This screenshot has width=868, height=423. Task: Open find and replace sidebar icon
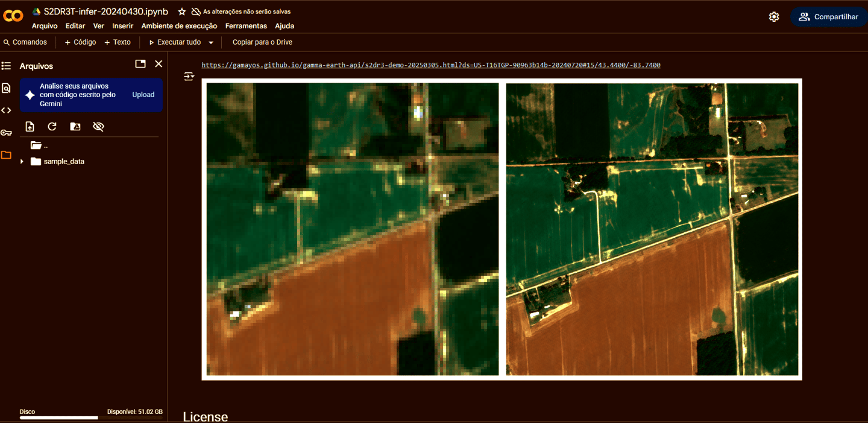[x=6, y=88]
